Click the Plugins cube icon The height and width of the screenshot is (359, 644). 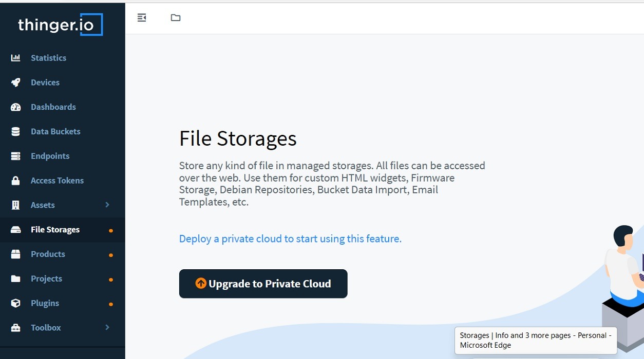point(16,303)
